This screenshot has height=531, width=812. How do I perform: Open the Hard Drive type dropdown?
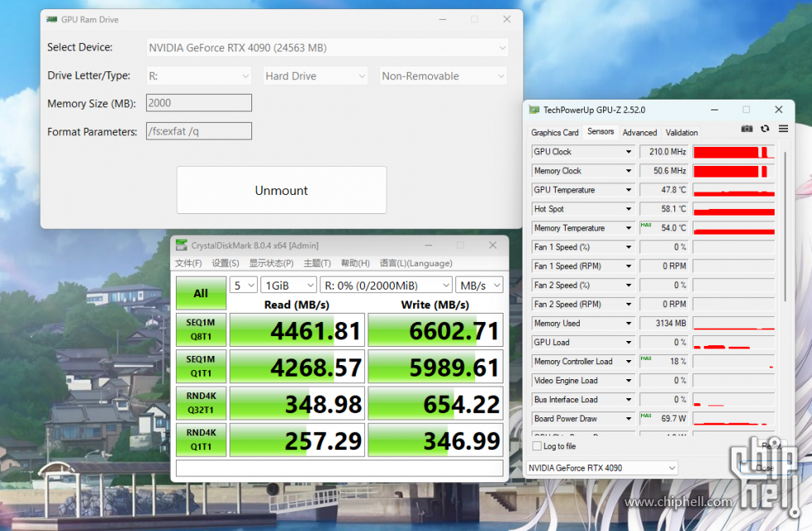coord(315,76)
